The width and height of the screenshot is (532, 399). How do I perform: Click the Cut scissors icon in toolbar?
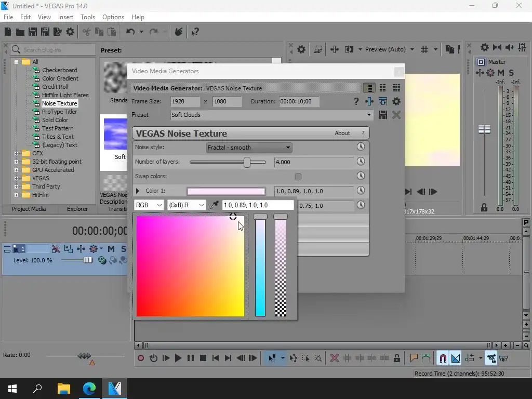click(x=87, y=32)
